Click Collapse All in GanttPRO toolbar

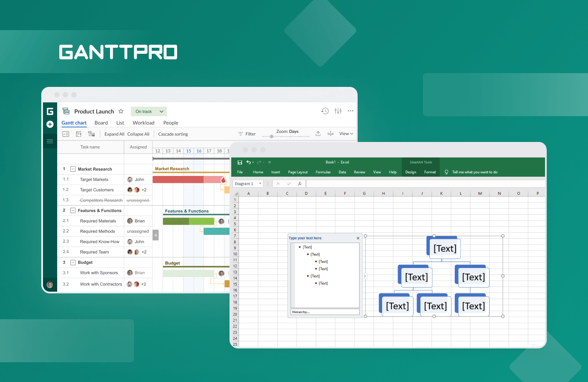pyautogui.click(x=138, y=134)
